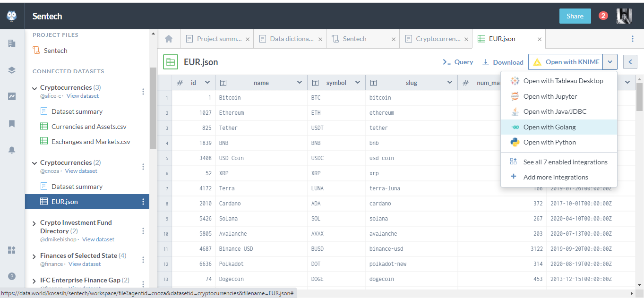
Task: Open three-dot menu for EUR.json file
Action: pos(143,202)
